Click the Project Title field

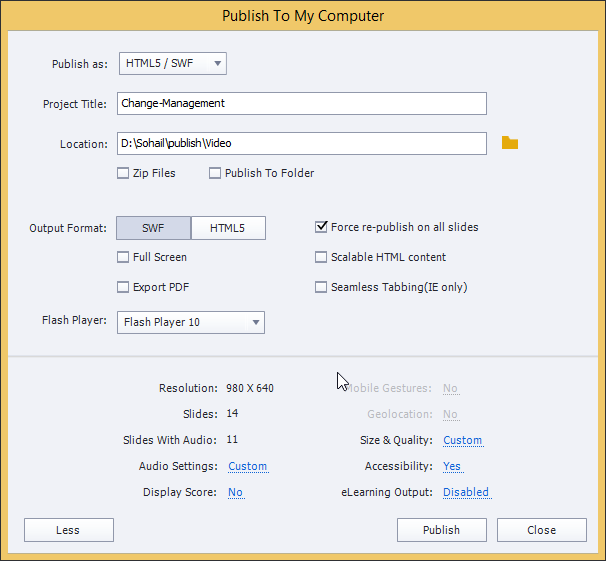pos(302,104)
